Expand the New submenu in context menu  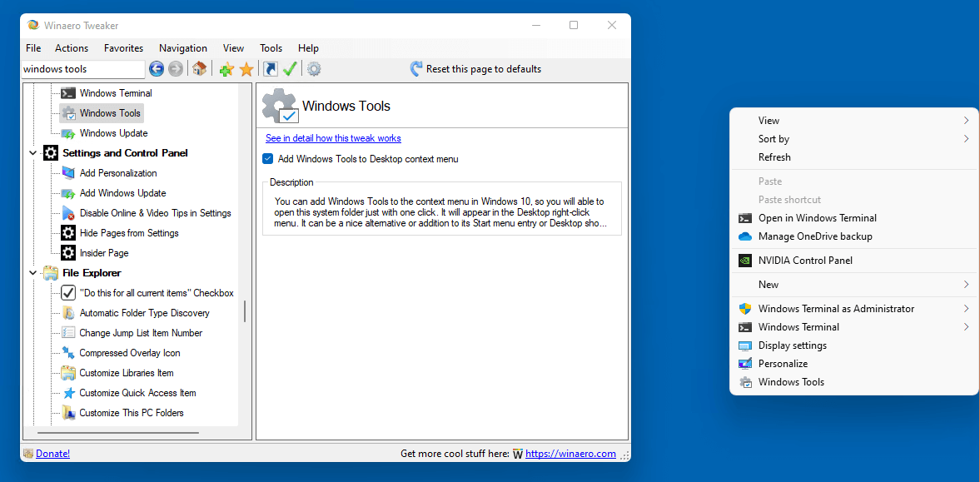click(966, 285)
